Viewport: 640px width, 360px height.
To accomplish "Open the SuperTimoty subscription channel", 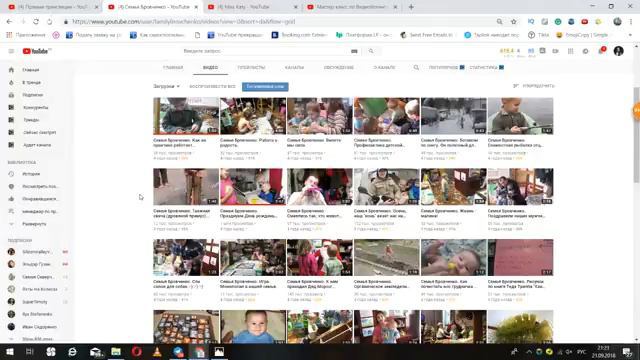I will point(36,302).
